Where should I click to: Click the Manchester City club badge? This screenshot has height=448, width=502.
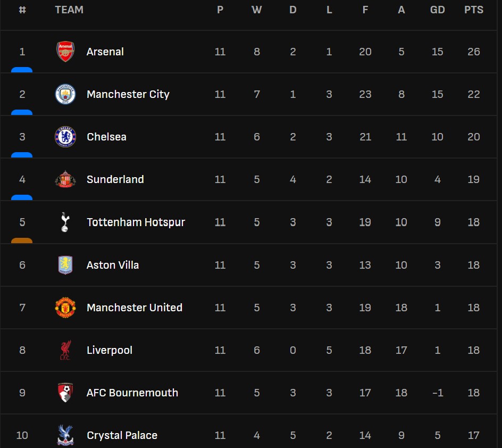pos(65,94)
